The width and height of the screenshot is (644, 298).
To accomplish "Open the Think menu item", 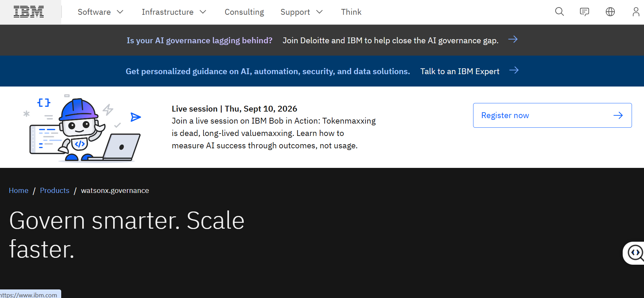I will click(x=351, y=12).
